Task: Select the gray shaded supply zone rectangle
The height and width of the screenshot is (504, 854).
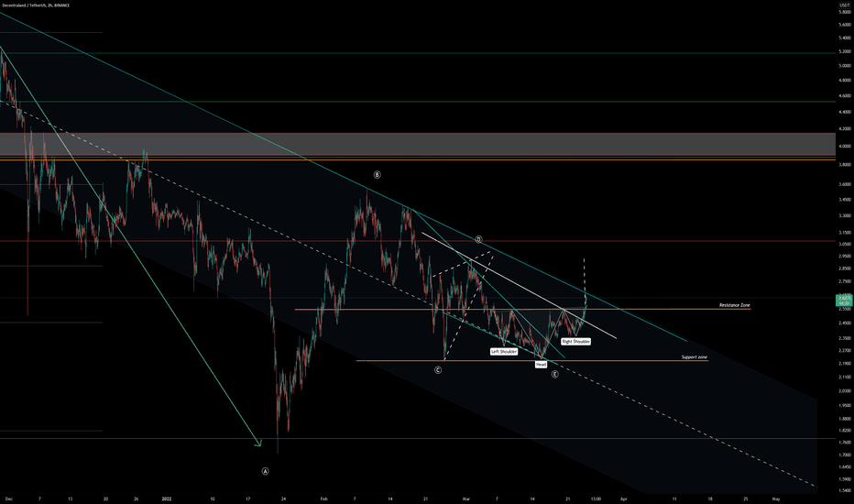Action: [x=418, y=145]
